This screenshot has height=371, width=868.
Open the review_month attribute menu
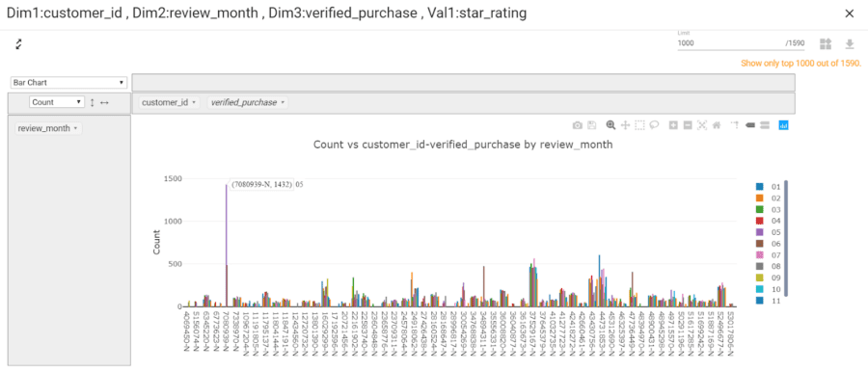point(47,128)
